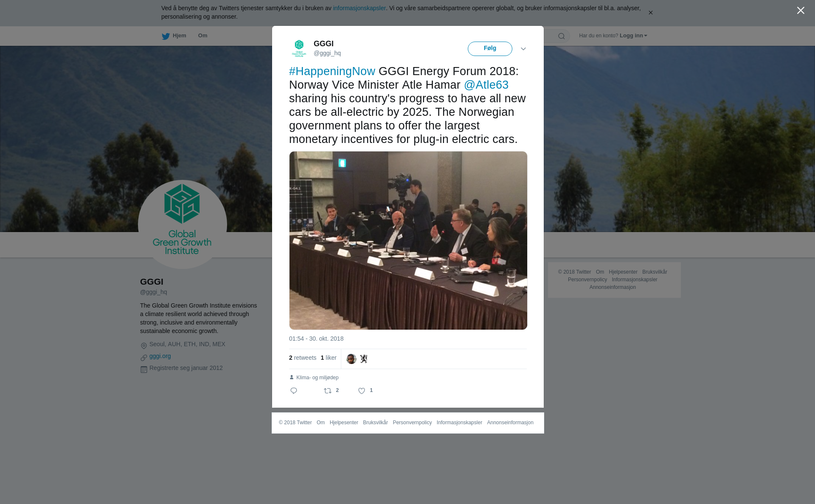
Task: Dismiss the cookie notice banner
Action: pyautogui.click(x=650, y=13)
